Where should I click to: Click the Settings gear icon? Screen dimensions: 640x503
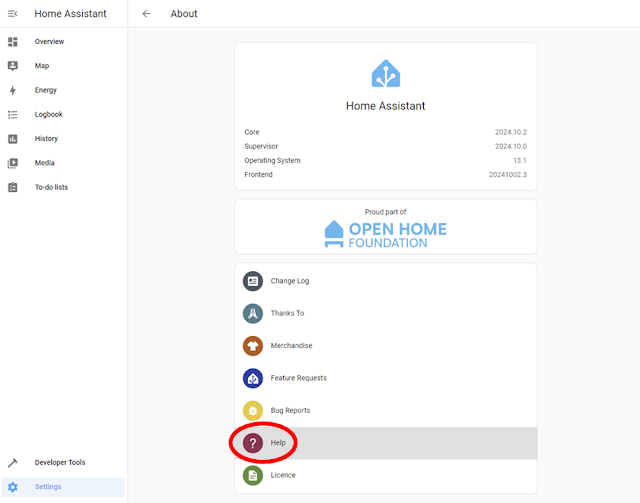(13, 487)
